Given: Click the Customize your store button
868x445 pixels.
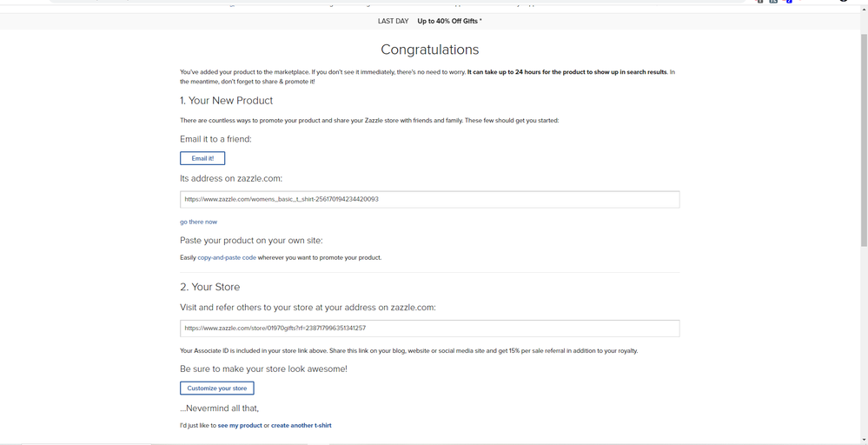Looking at the screenshot, I should point(217,388).
